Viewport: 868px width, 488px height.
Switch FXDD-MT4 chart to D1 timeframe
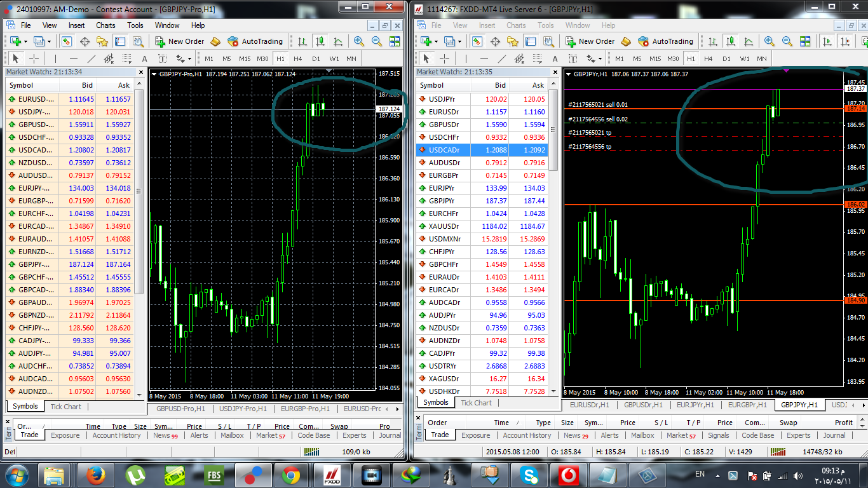726,58
